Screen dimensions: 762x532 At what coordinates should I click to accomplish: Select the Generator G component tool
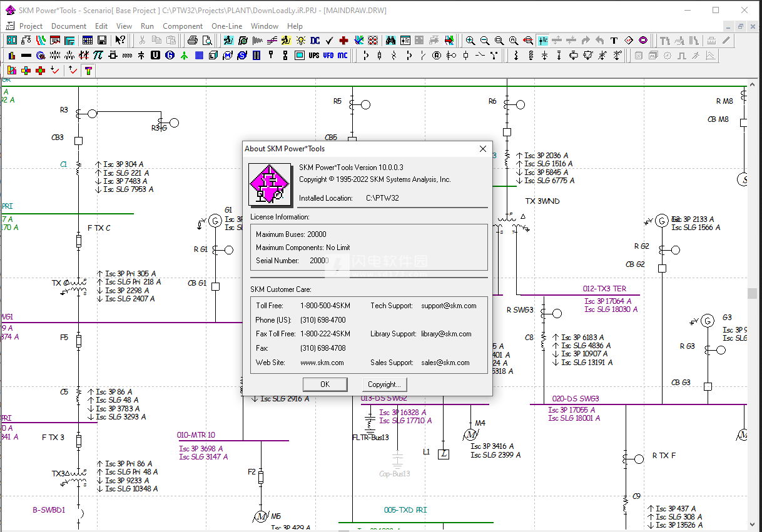coord(170,55)
